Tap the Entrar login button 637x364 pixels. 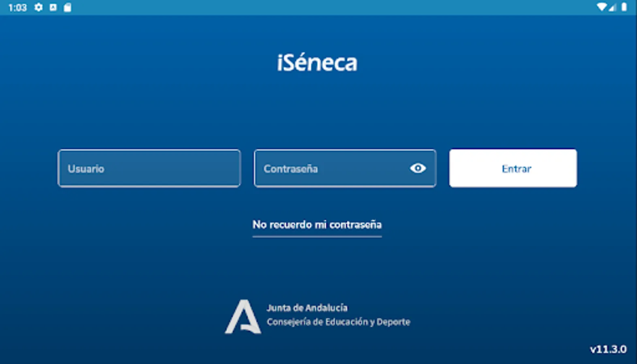pyautogui.click(x=513, y=168)
